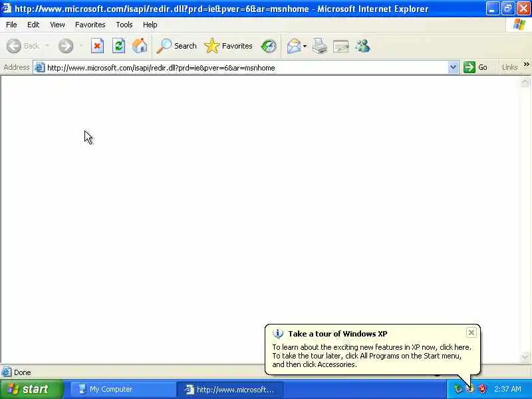Click the red security shield tray icon

482,389
